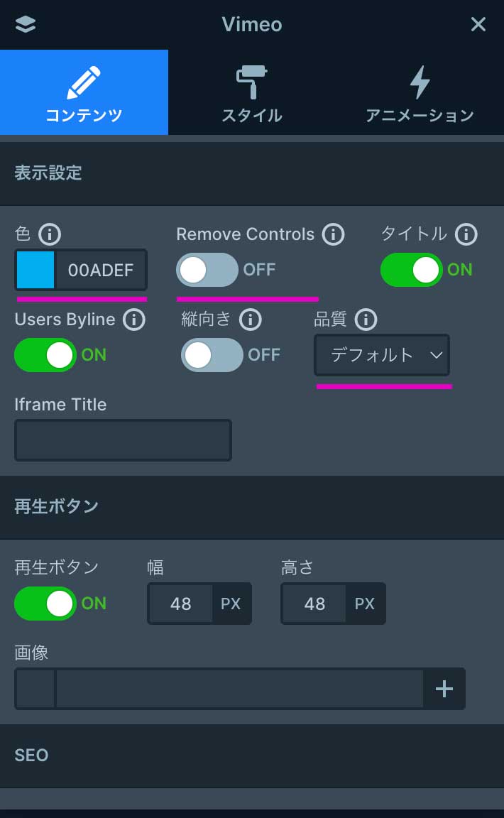Click the plus icon to add 画像

point(444,688)
